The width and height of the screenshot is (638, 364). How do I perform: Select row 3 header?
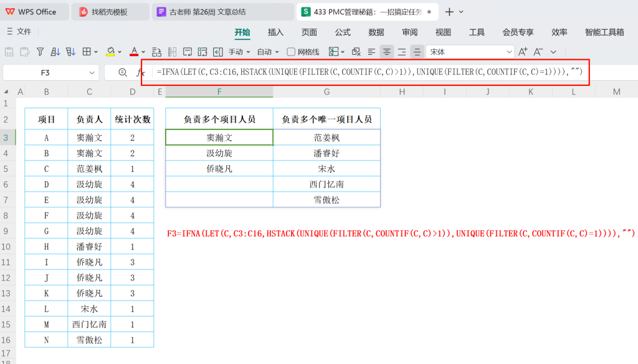tap(6, 138)
